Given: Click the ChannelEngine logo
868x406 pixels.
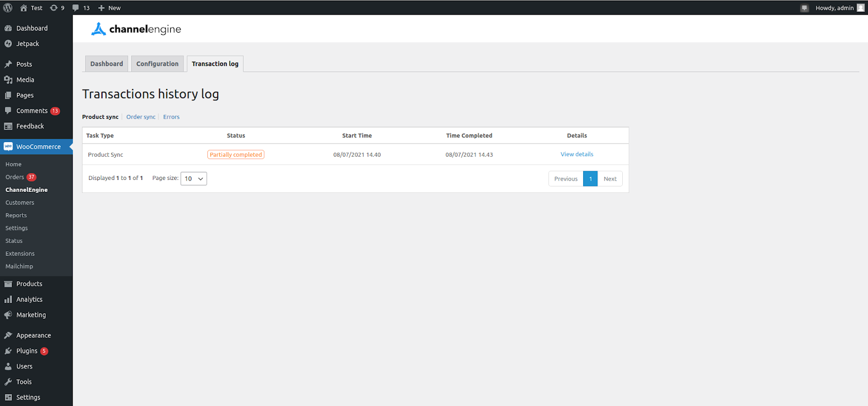Looking at the screenshot, I should (x=136, y=29).
